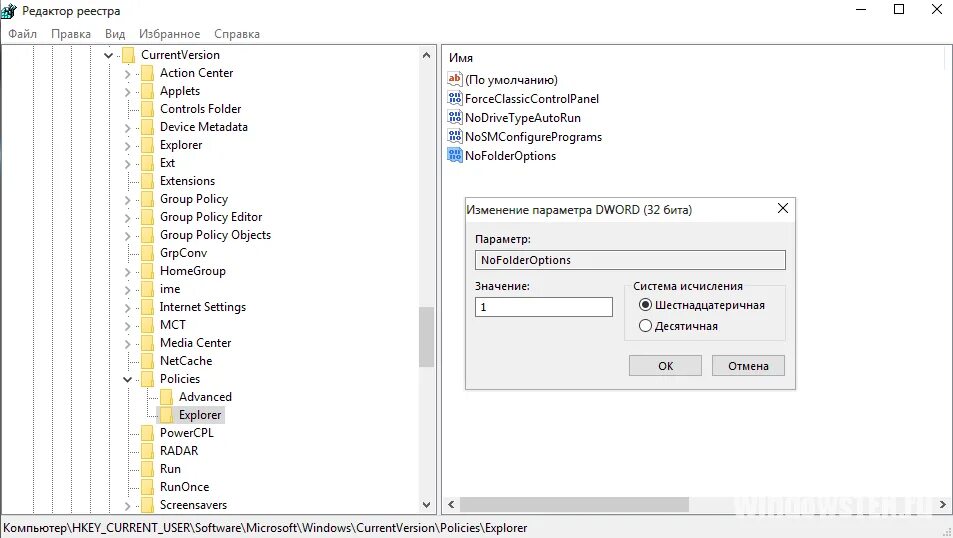Select the Run key in tree
Viewport: 953px width, 538px height.
click(x=170, y=469)
